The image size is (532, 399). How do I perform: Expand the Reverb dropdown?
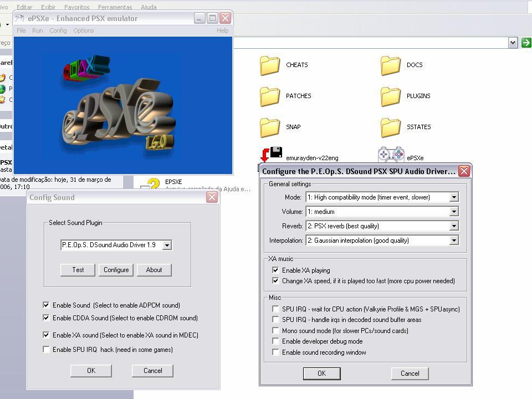[454, 226]
